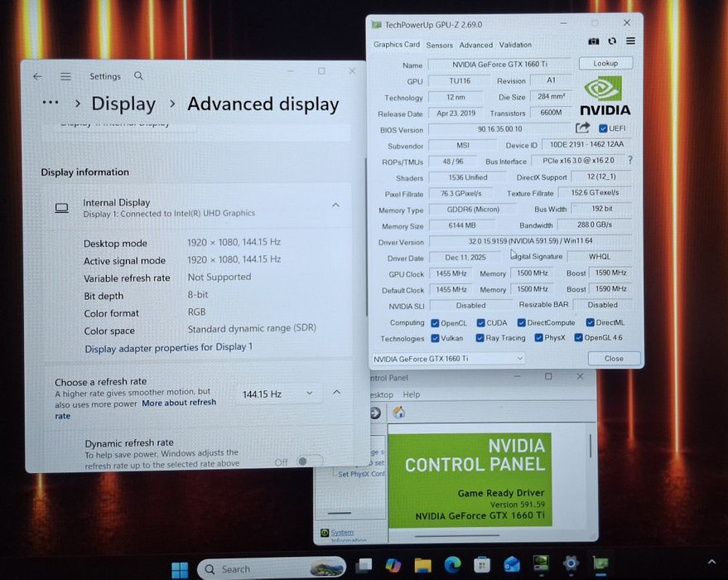Viewport: 728px width, 580px height.
Task: Click the breadcrumb ellipsis in Settings
Action: [x=51, y=103]
